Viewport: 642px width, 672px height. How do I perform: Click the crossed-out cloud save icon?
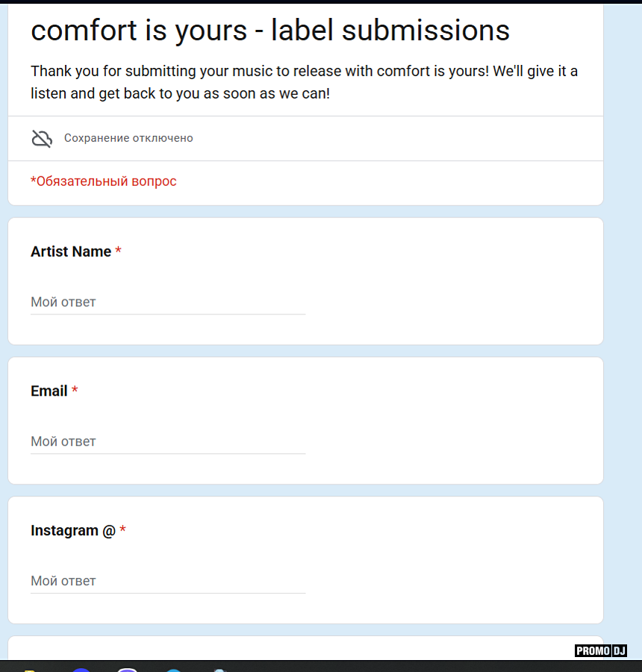point(42,138)
